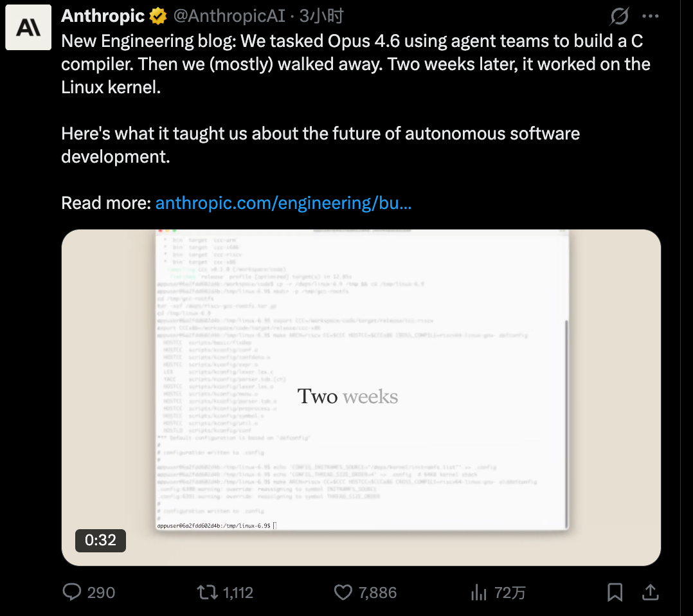
Task: Click the Grok icon on the post
Action: pos(618,15)
